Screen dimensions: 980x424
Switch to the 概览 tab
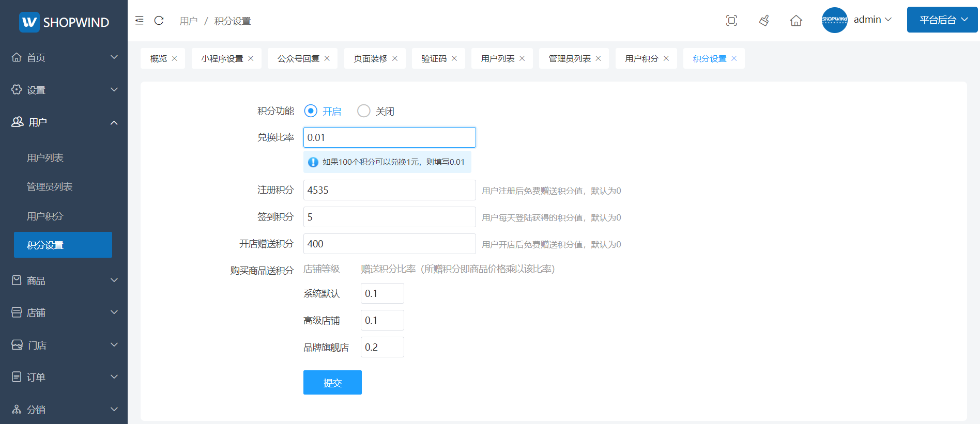pos(159,58)
